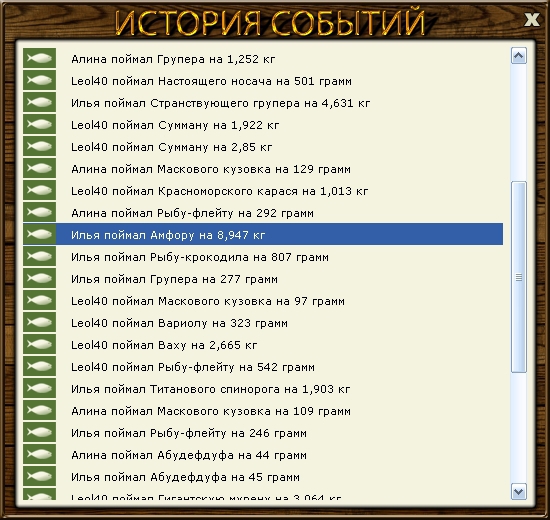Click fish icon beside Leol40 Настоящего носача row
Image resolution: width=550 pixels, height=520 pixels.
[x=39, y=80]
